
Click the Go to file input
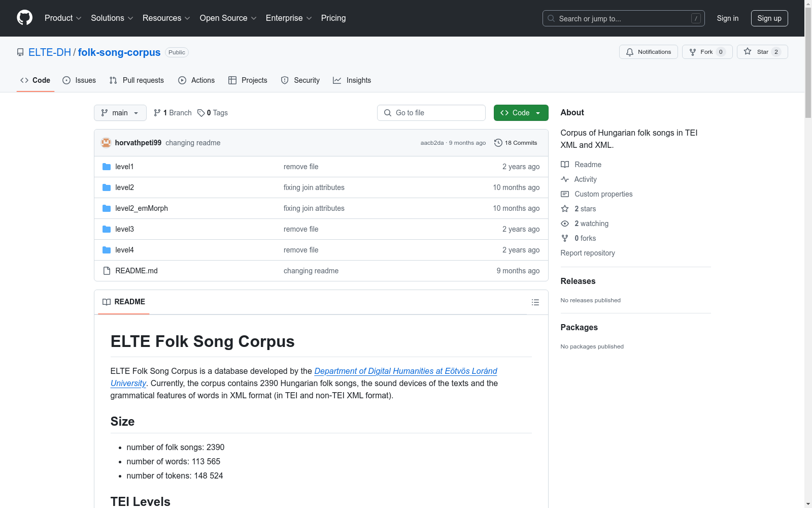pyautogui.click(x=431, y=113)
